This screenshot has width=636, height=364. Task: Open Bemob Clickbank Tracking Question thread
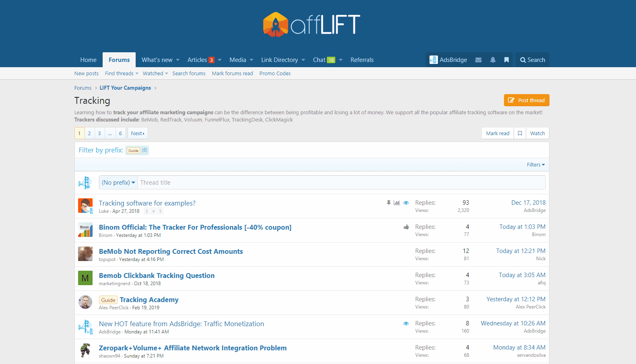pos(157,276)
